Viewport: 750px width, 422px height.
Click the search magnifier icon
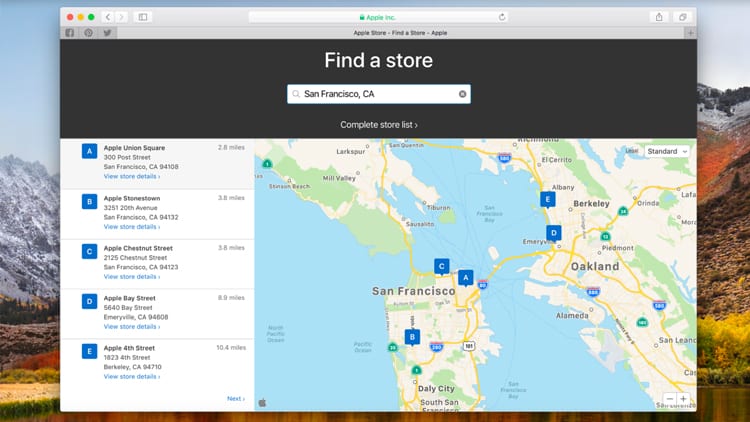point(296,94)
